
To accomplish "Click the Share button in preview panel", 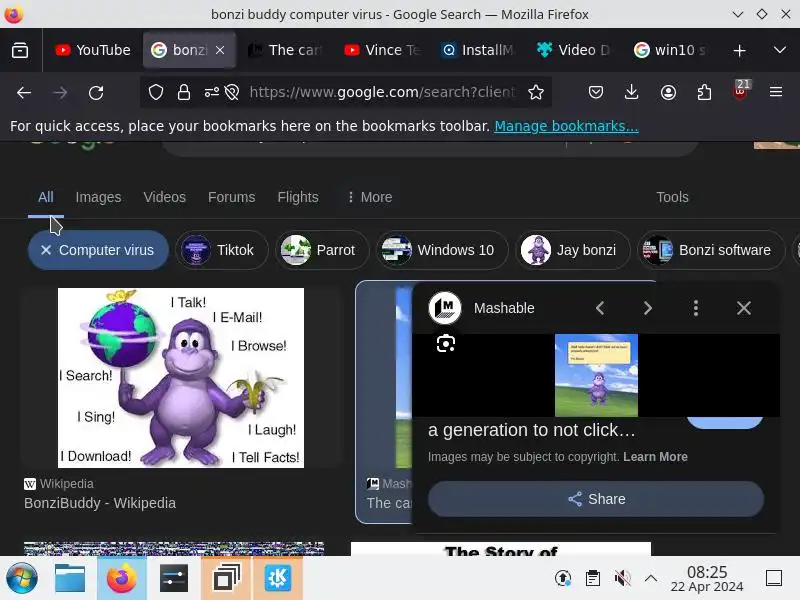I will [x=596, y=498].
